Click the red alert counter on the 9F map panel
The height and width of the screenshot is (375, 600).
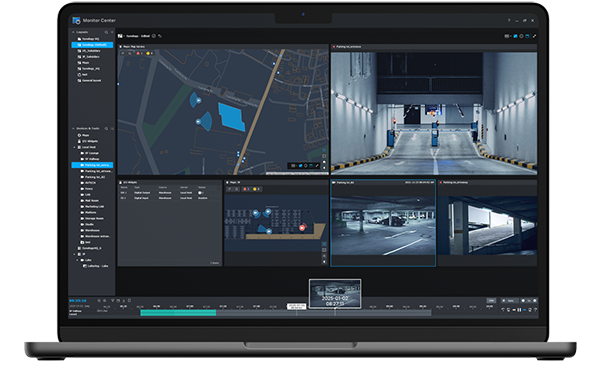pos(246,189)
